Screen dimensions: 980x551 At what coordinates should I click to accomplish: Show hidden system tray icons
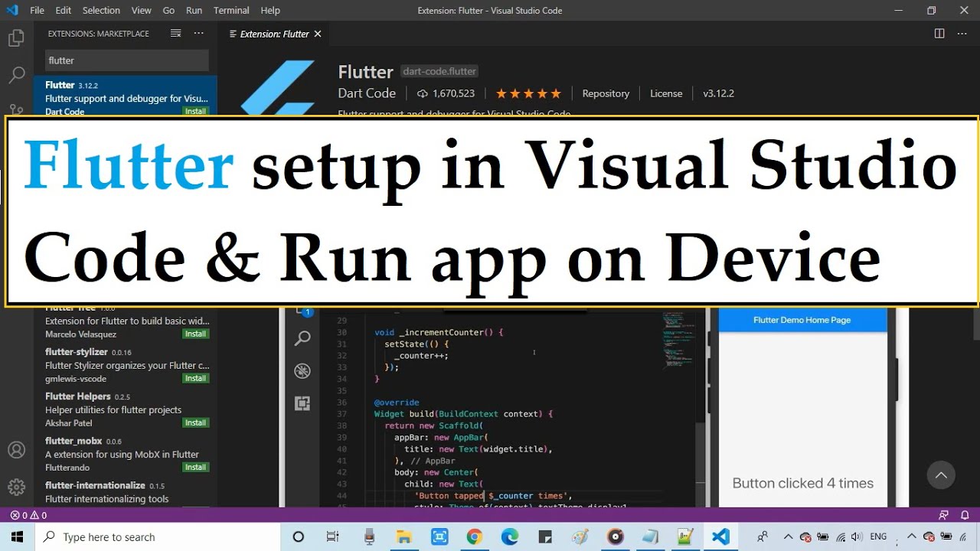tap(788, 536)
